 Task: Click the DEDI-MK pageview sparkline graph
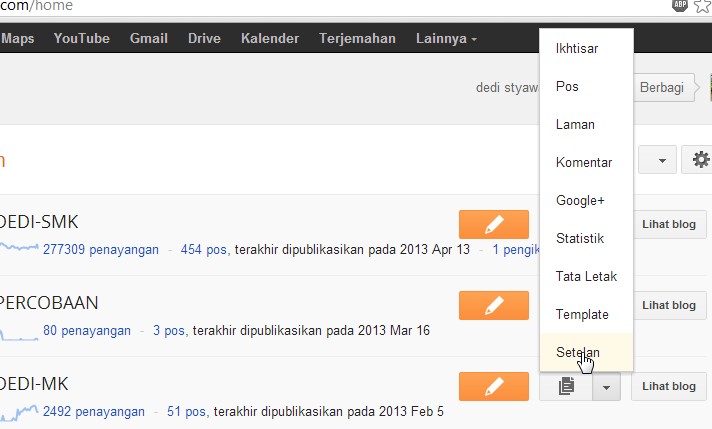click(x=19, y=412)
